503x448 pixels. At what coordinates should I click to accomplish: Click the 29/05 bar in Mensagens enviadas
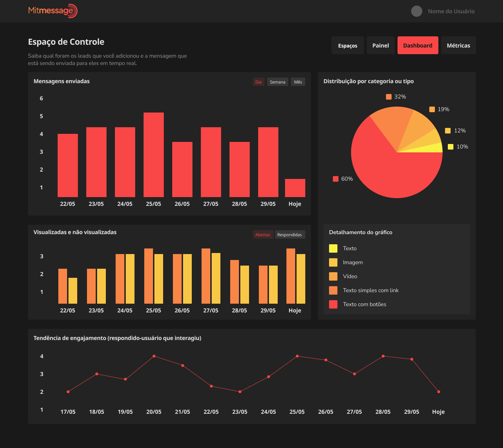coord(268,162)
